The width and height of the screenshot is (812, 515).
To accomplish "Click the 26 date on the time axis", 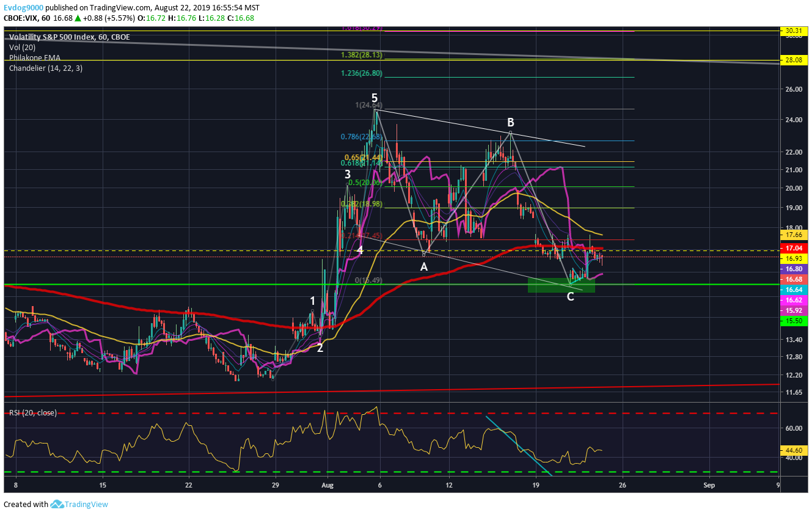I will (x=622, y=486).
